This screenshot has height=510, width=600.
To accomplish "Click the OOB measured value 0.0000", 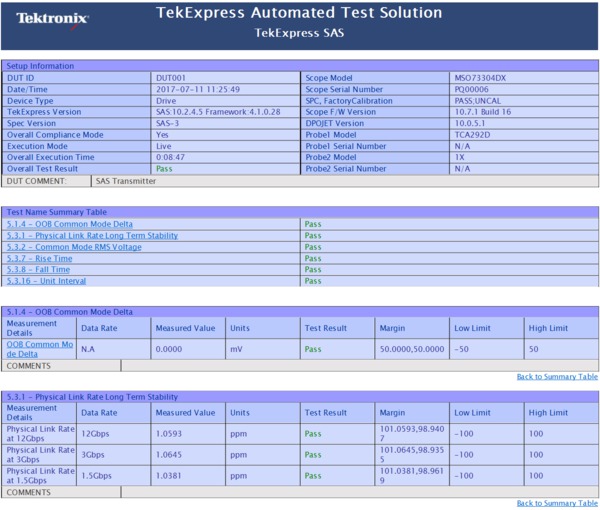I will click(168, 349).
